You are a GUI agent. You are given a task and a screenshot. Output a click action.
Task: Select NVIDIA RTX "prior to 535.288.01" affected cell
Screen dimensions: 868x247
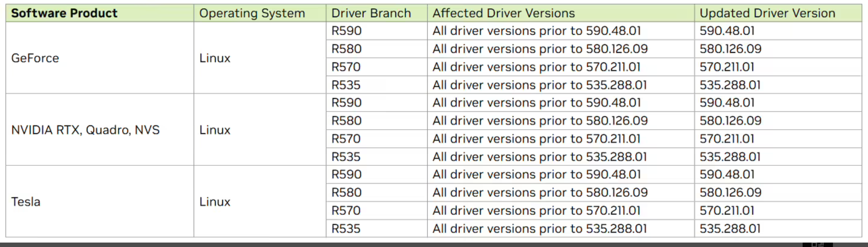(x=540, y=157)
